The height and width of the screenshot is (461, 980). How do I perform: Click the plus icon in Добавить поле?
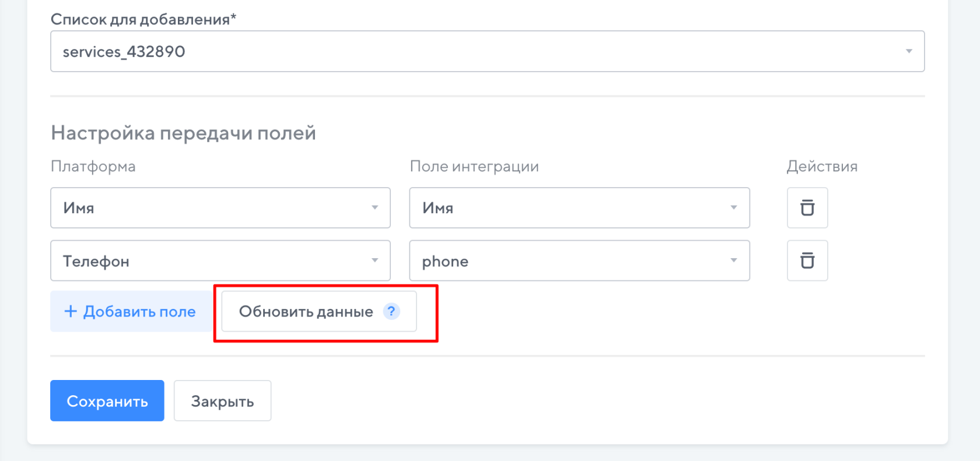[x=71, y=311]
